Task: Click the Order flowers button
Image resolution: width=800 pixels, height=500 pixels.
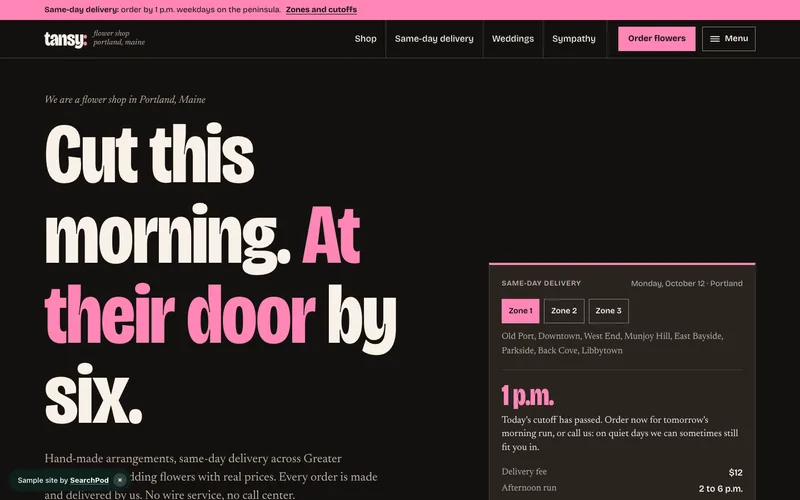Action: tap(657, 39)
